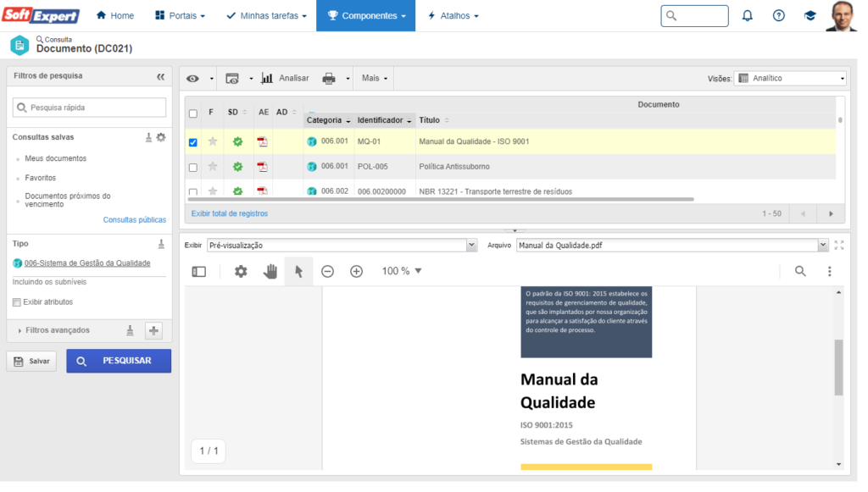Click the notifications bell icon
The height and width of the screenshot is (492, 868).
(747, 16)
